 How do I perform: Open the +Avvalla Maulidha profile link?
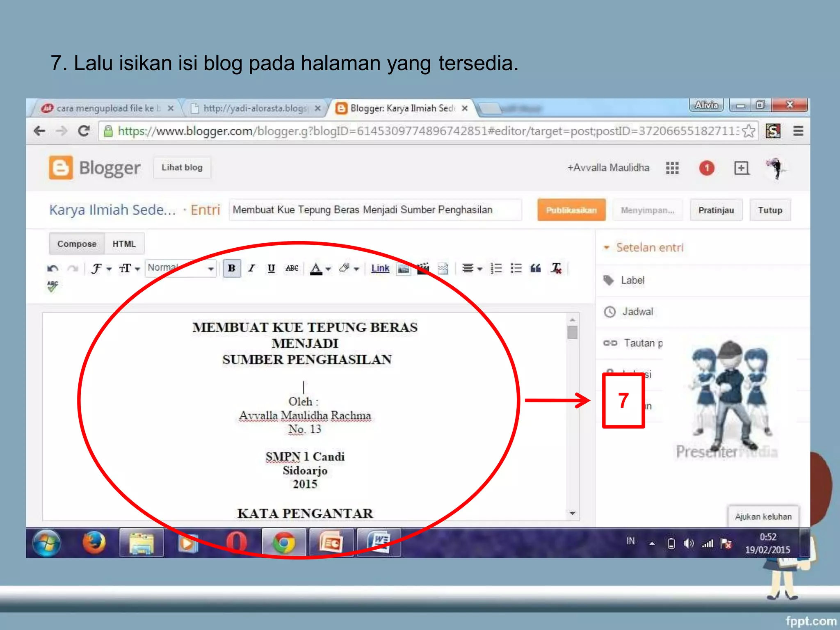(608, 167)
